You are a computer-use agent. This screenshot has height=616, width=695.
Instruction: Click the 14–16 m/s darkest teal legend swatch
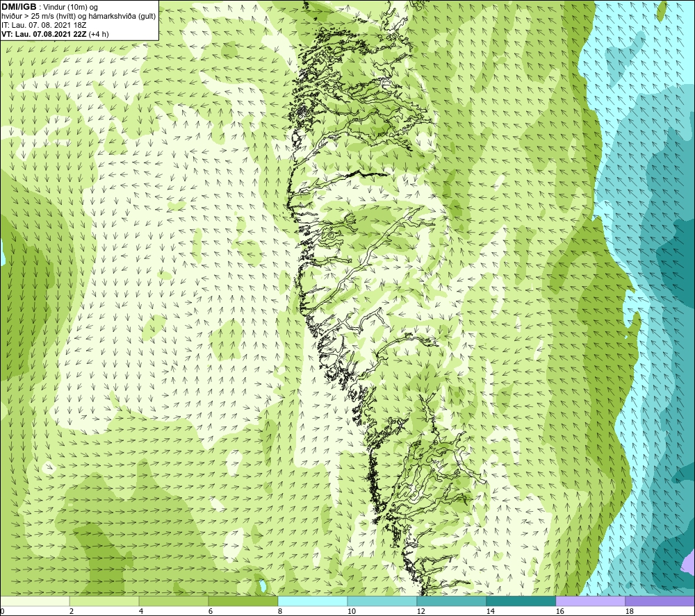point(521,601)
